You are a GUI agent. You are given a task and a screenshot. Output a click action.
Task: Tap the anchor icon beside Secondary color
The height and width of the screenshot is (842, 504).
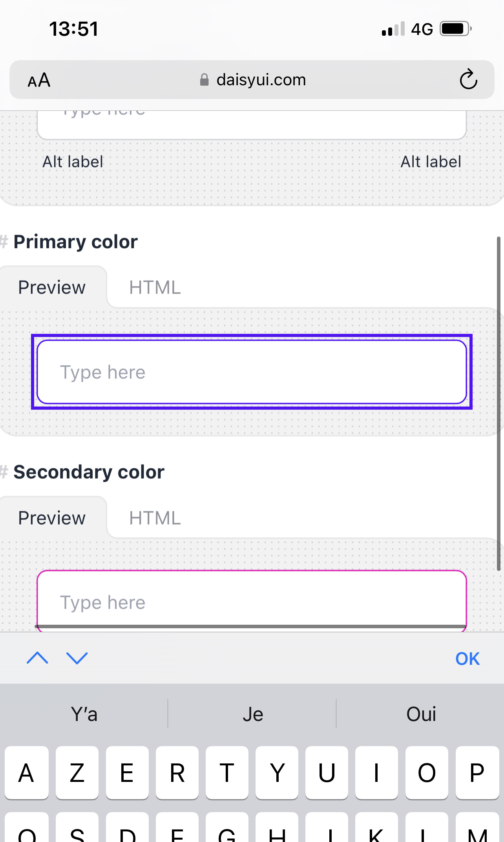click(x=4, y=471)
